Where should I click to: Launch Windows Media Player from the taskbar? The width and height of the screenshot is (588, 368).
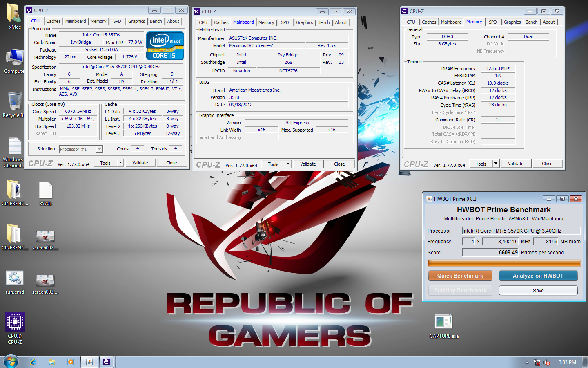70,362
